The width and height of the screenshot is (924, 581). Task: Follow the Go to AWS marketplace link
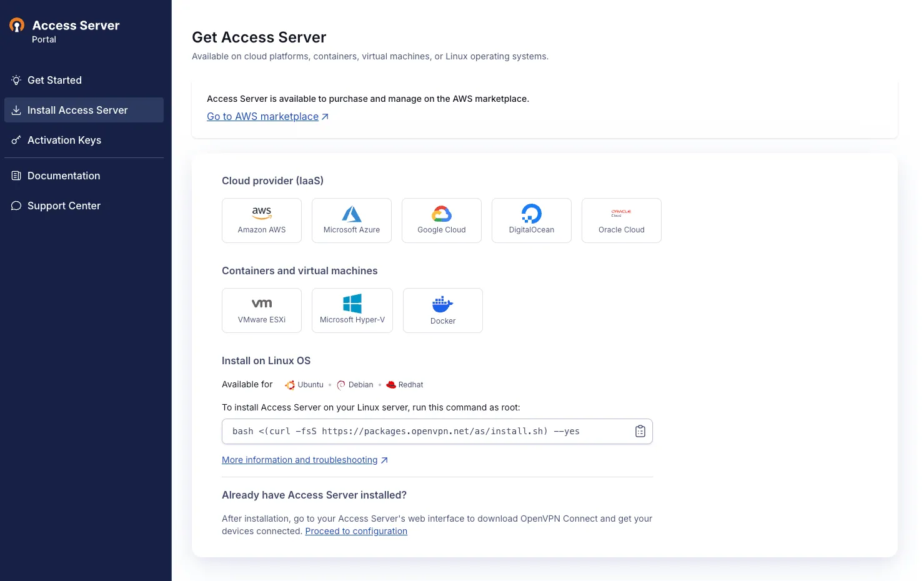pos(262,117)
